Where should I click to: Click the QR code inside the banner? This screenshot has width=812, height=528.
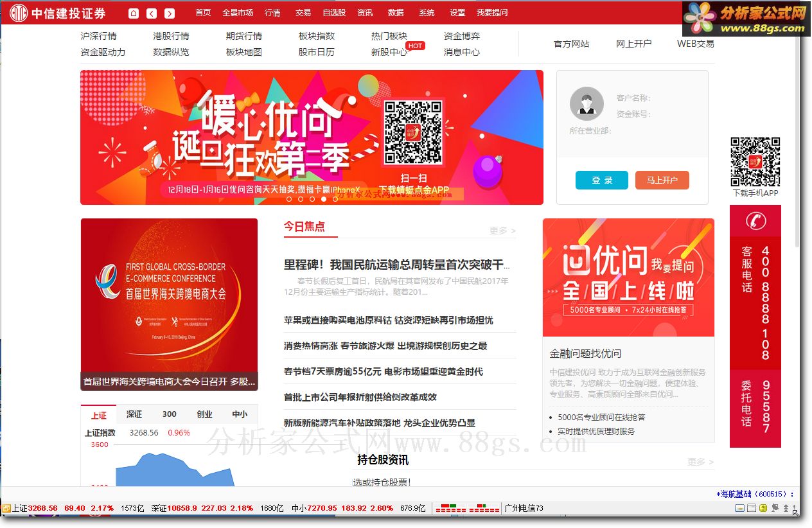point(413,132)
